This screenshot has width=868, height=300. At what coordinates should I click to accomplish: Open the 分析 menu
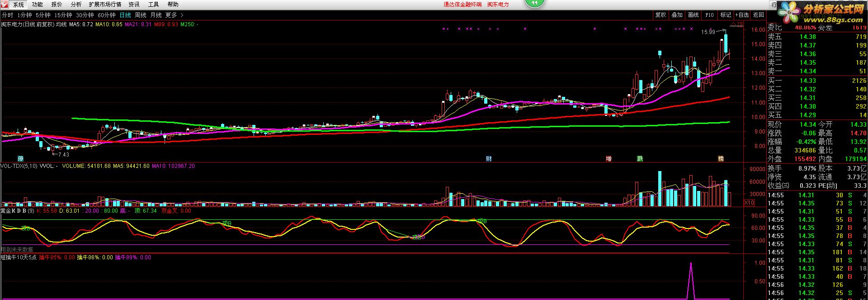76,5
